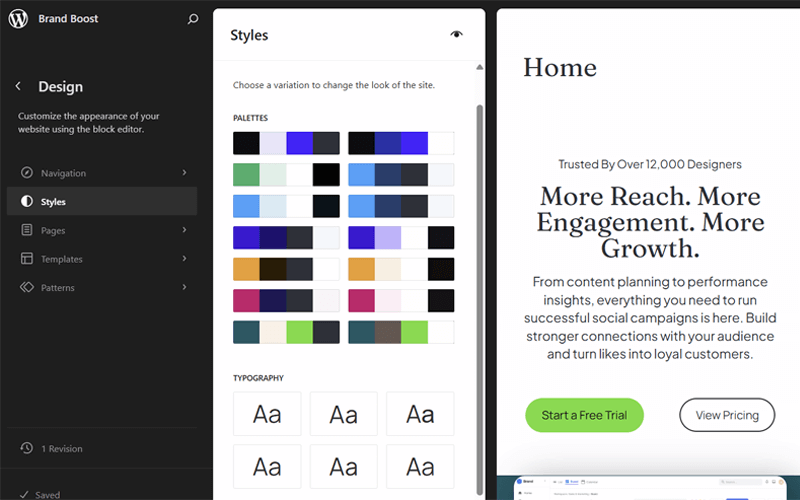Click the WordPress logo icon

coord(18,19)
